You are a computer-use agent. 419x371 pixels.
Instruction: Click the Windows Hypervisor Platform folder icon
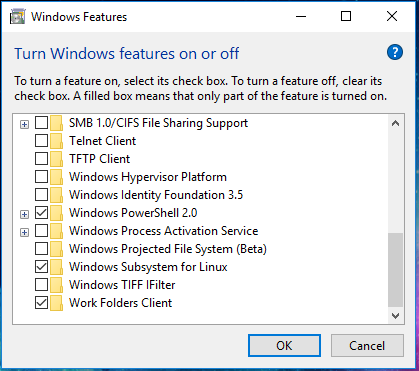[x=57, y=177]
